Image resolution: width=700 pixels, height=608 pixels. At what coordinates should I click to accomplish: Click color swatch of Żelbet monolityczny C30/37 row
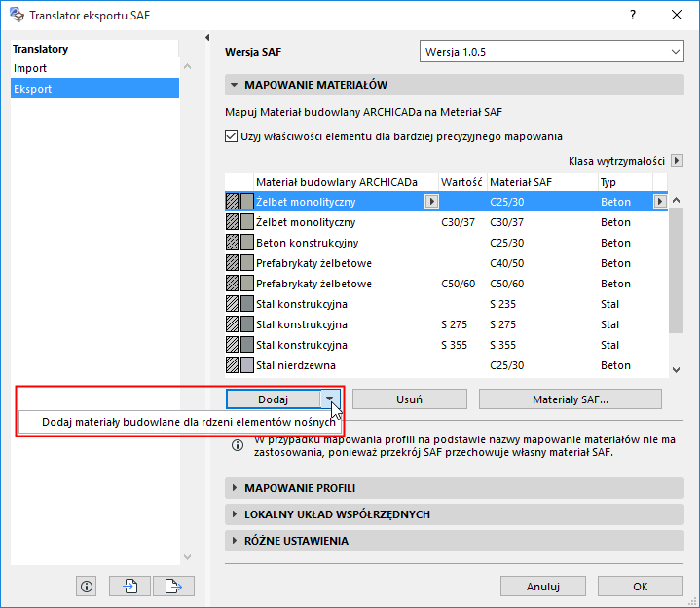[247, 222]
